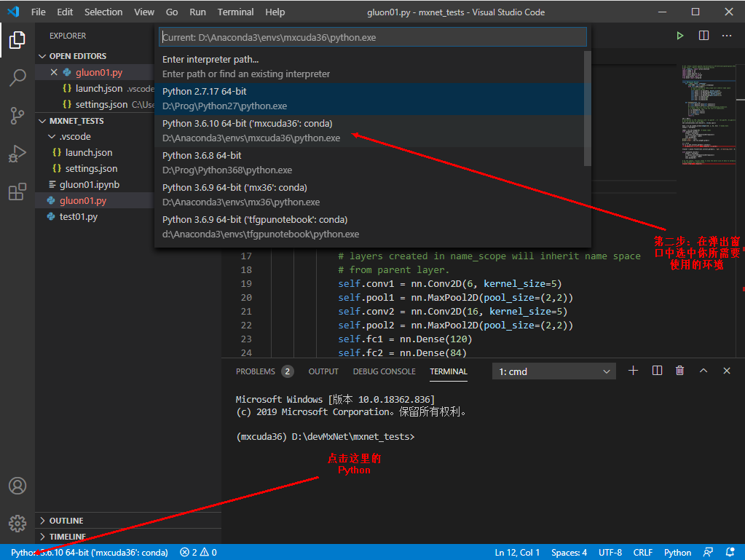This screenshot has height=560, width=745.
Task: Close gluon01.py in Open Editors
Action: pyautogui.click(x=54, y=72)
